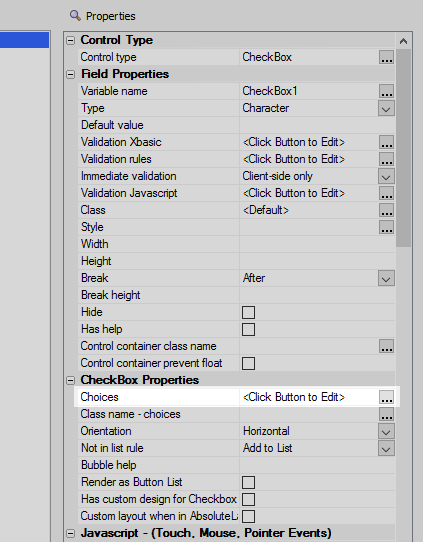Open the Choices editor ellipsis button
Image resolution: width=423 pixels, height=542 pixels.
(386, 397)
